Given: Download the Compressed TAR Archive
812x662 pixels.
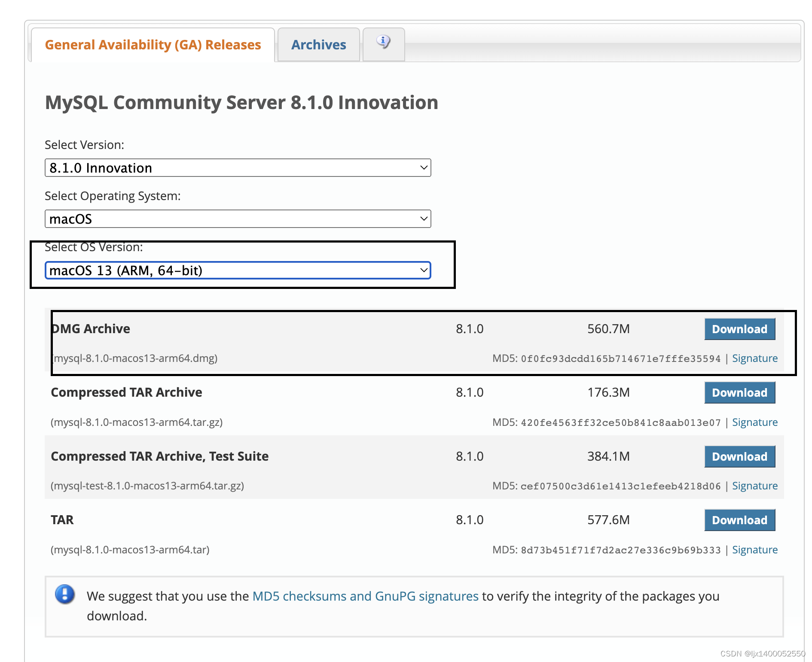Looking at the screenshot, I should [740, 393].
